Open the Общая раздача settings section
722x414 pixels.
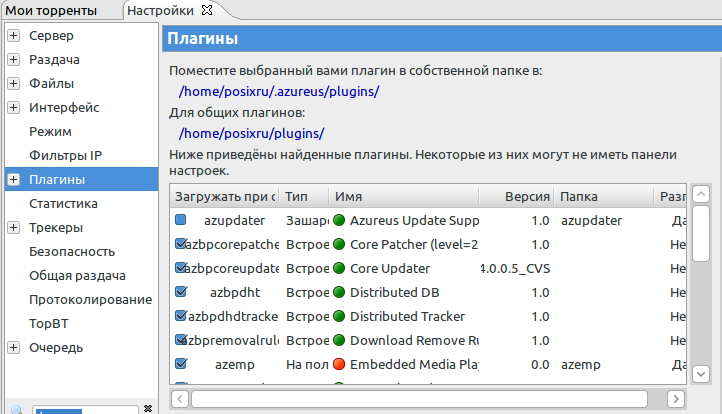point(77,275)
